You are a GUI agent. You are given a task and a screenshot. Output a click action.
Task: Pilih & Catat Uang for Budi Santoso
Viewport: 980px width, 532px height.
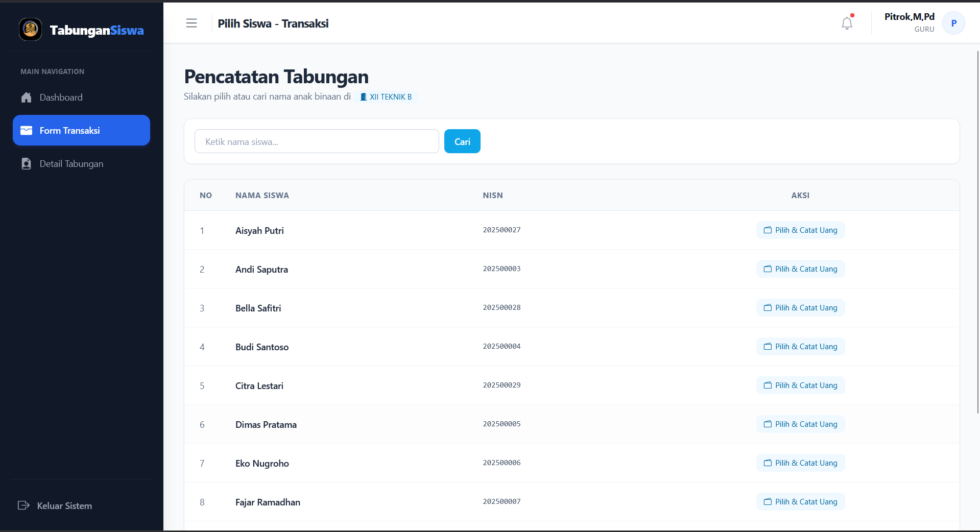(800, 347)
